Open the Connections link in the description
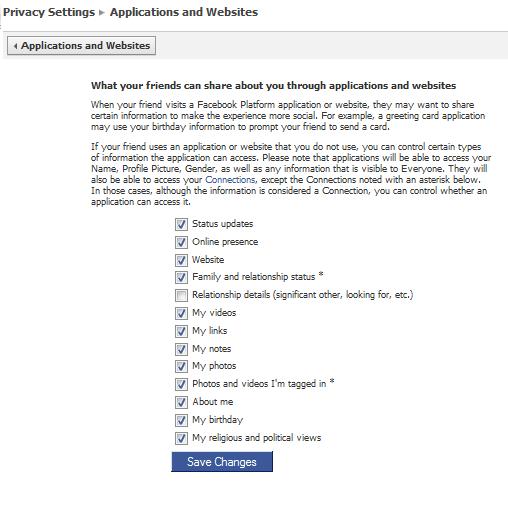508x527 pixels. (230, 180)
